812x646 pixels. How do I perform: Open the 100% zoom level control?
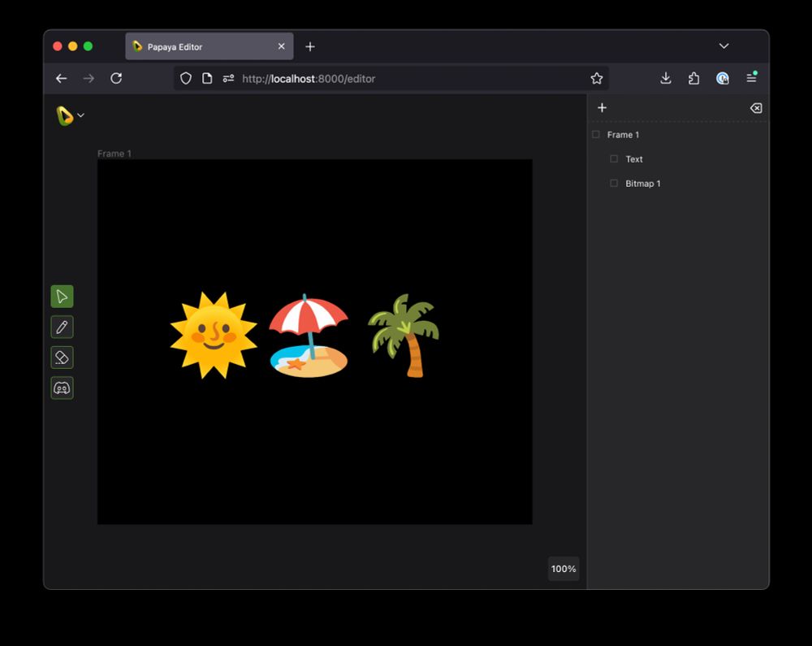(564, 569)
